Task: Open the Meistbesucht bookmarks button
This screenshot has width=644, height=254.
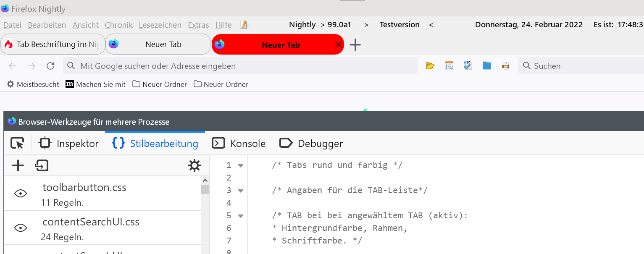Action: (33, 84)
